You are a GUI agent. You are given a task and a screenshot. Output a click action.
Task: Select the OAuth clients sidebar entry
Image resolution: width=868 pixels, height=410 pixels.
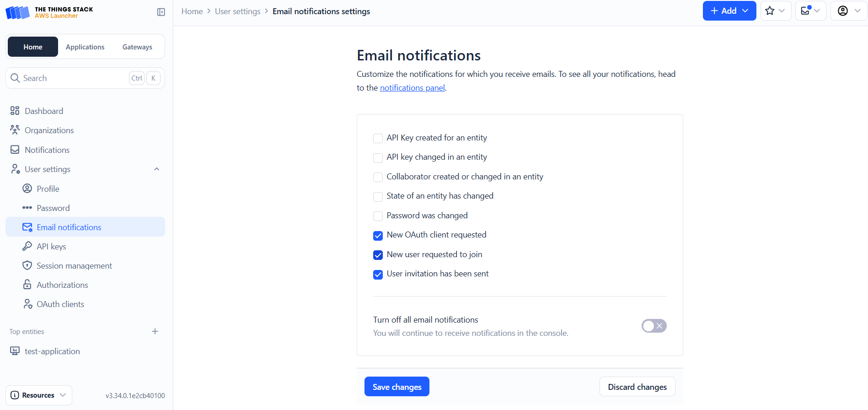coord(60,304)
